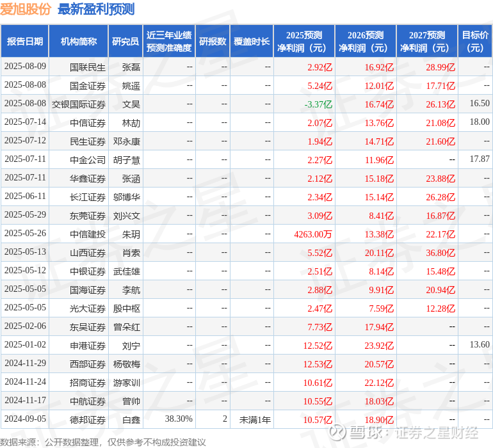Click researcher 殷中枢 cell
Screen dimensions: 493x448
[x=127, y=308]
